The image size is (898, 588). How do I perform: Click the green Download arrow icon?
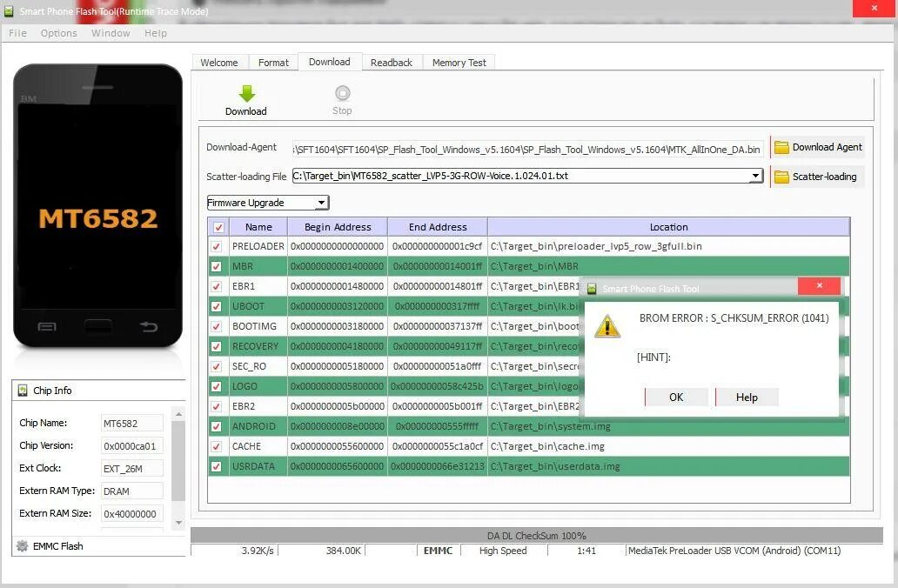[x=247, y=93]
